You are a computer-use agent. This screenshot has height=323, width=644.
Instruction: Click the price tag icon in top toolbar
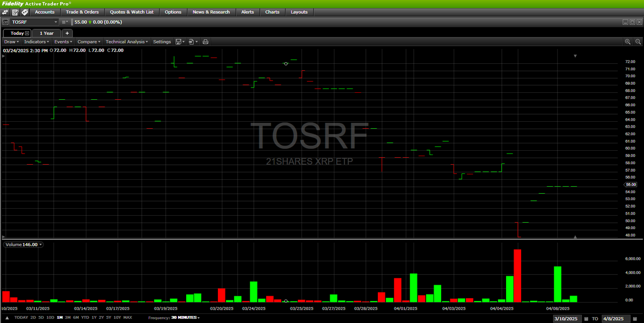coord(25,12)
